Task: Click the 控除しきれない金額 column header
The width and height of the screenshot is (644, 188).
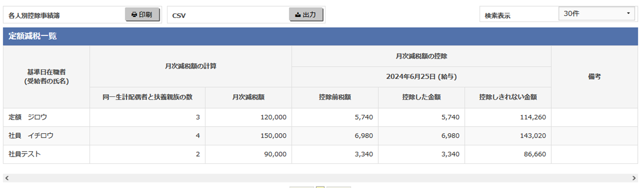Action: pyautogui.click(x=508, y=97)
